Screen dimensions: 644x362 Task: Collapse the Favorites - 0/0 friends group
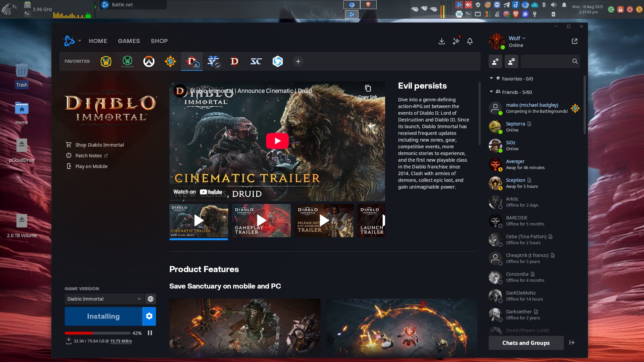491,78
